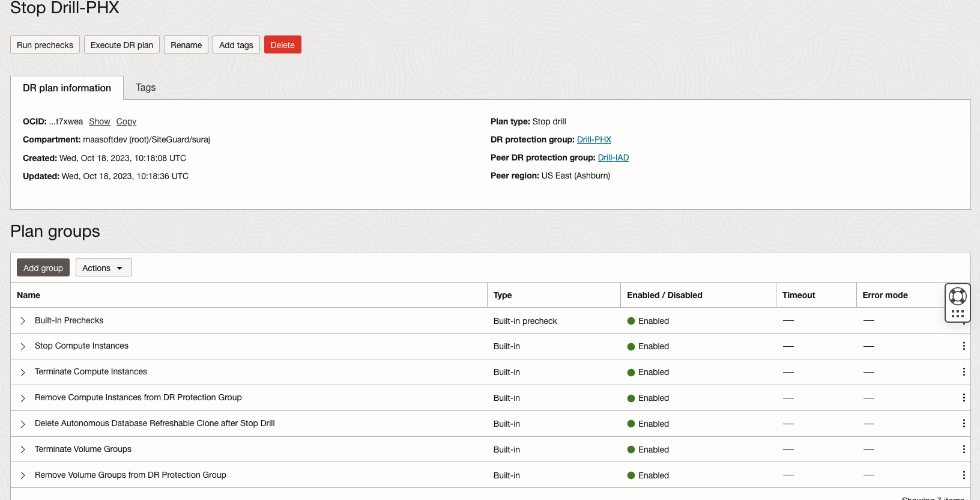Follow the Drill-IAD peer group link

tap(613, 157)
